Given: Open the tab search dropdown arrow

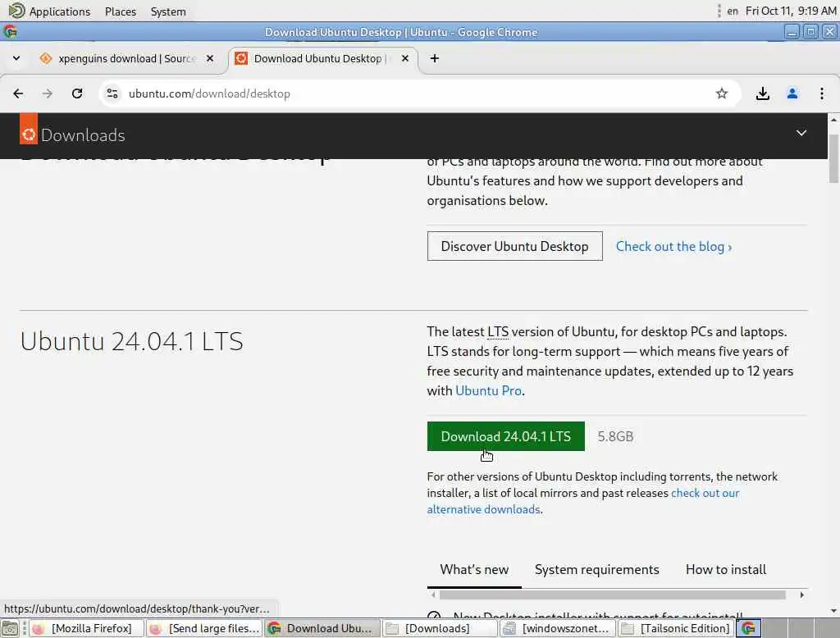Looking at the screenshot, I should 16,58.
